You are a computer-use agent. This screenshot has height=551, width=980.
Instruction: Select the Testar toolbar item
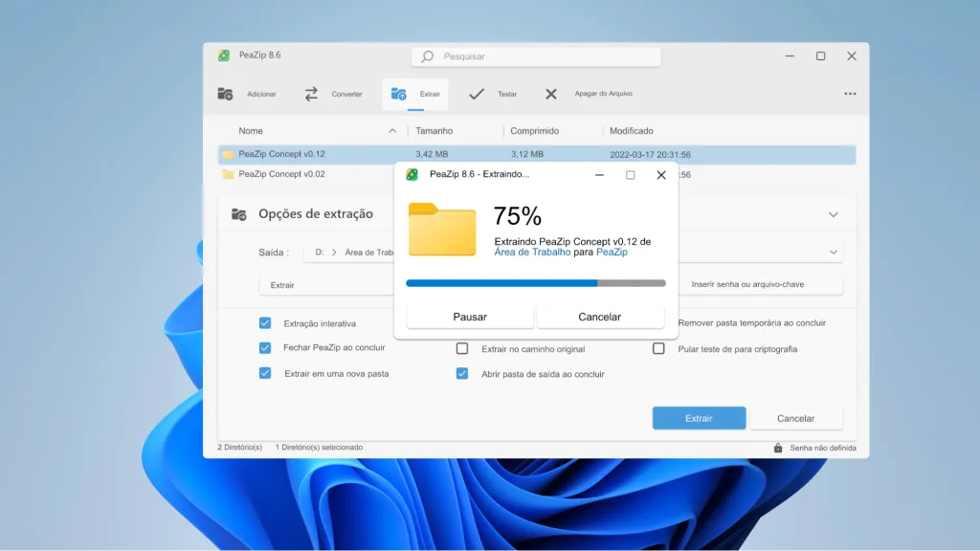(494, 94)
